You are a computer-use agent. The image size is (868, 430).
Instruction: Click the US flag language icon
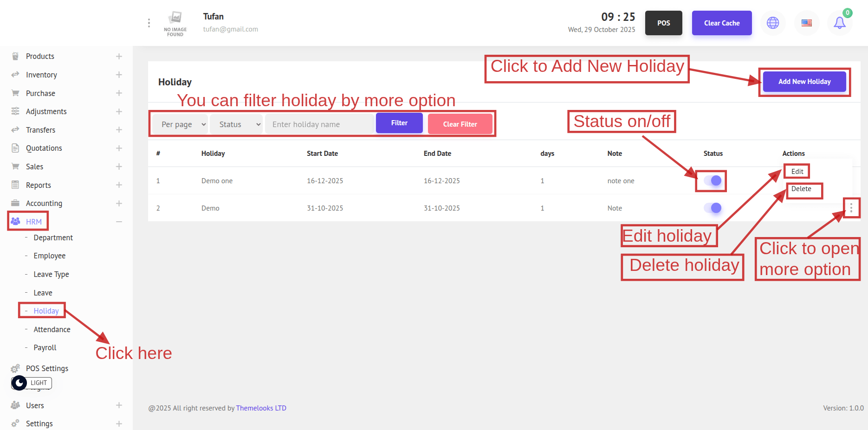pyautogui.click(x=806, y=23)
